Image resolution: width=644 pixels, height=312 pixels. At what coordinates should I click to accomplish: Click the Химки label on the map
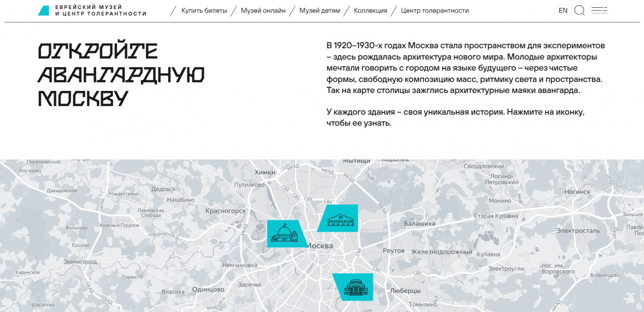[265, 172]
